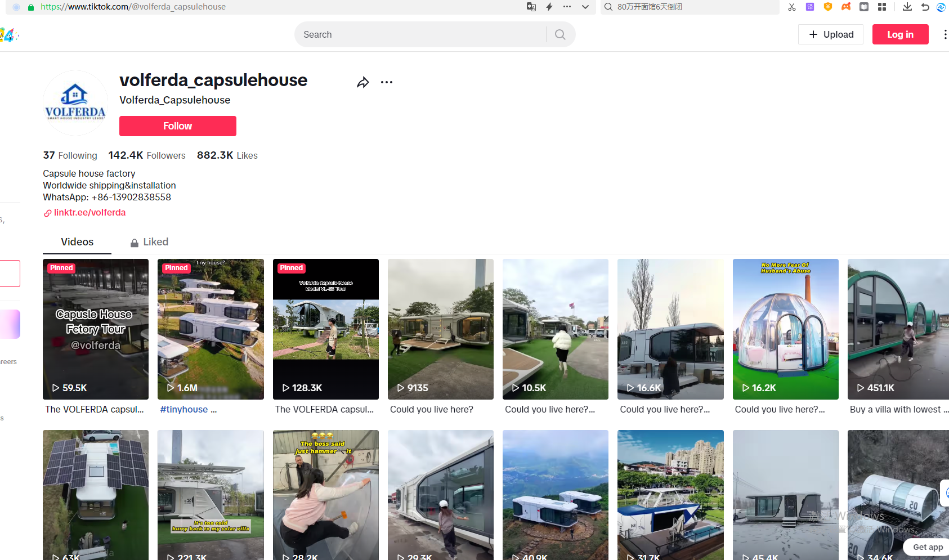Viewport: 949px width, 560px height.
Task: Open the houseboat video with 31.7K views
Action: click(x=670, y=495)
